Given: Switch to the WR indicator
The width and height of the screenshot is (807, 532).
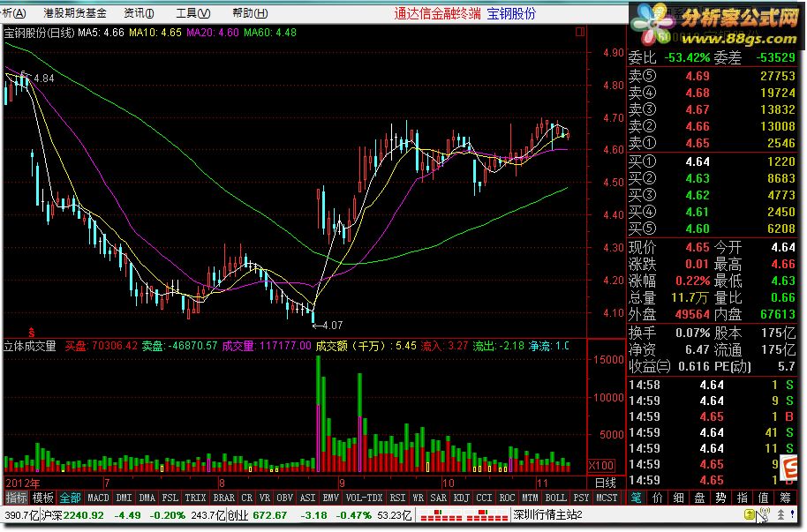Looking at the screenshot, I should coord(418,498).
